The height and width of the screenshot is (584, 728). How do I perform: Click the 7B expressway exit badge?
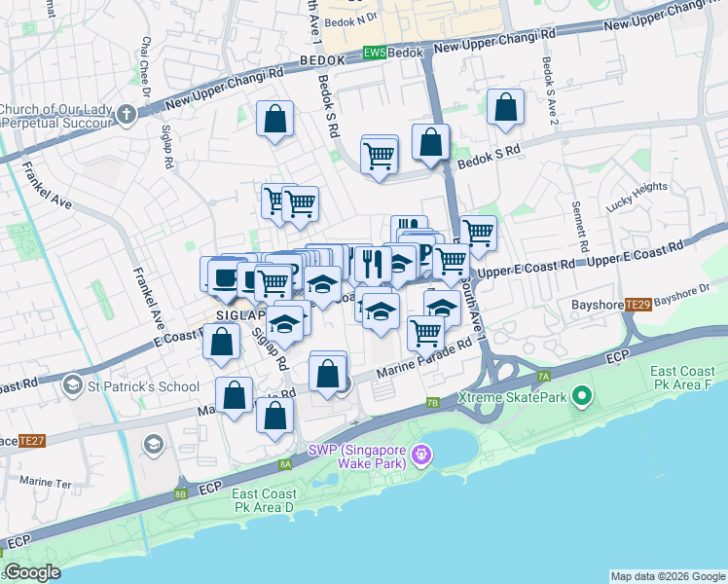(433, 403)
